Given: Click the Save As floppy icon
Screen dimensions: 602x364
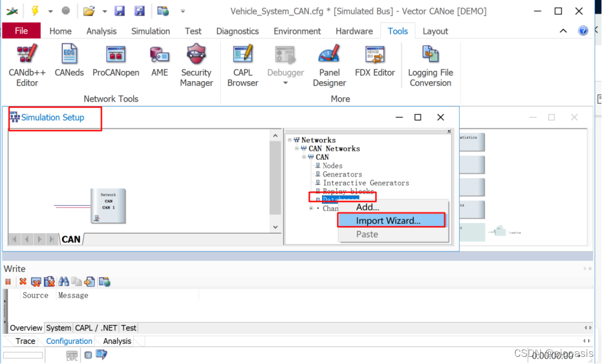Looking at the screenshot, I should click(140, 11).
